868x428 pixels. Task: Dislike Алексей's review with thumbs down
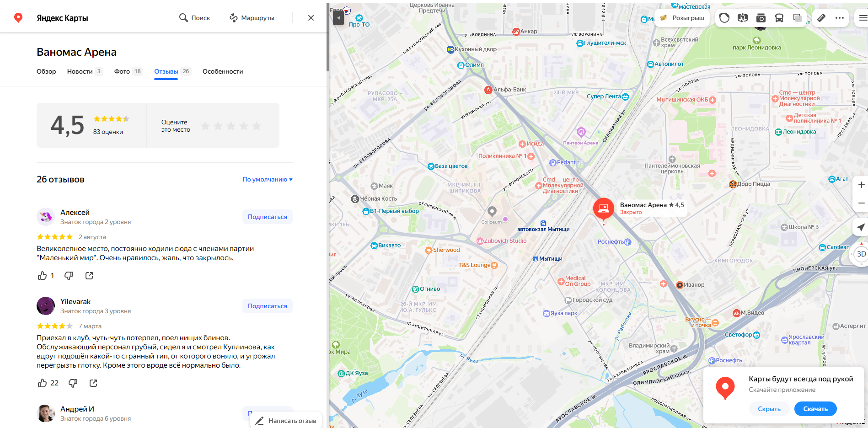[69, 276]
